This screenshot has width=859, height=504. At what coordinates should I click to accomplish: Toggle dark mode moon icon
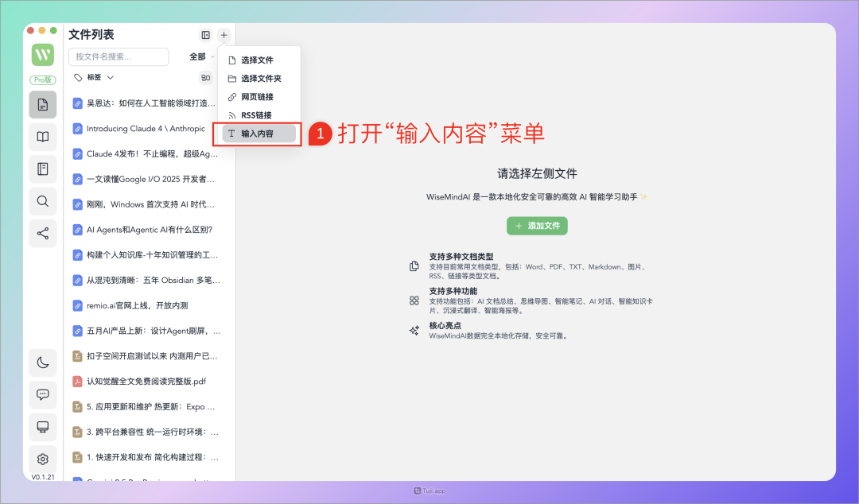coord(43,362)
